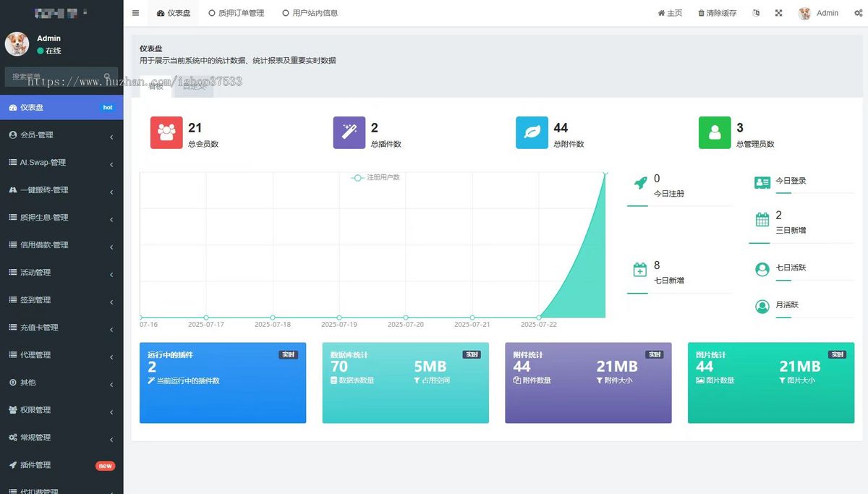
Task: Click the 常规管理 gears icon
Action: [12, 437]
